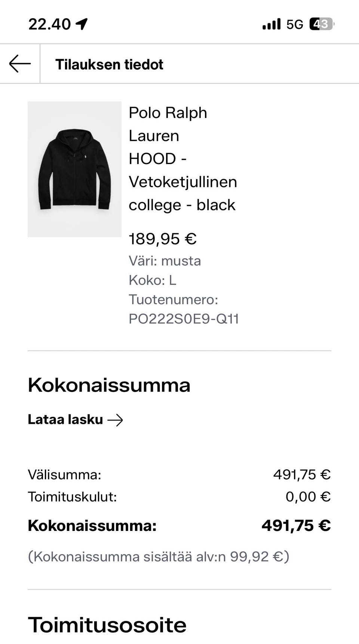This screenshot has height=644, width=359.
Task: Click the arrow next to Lataa lasku
Action: 115,420
